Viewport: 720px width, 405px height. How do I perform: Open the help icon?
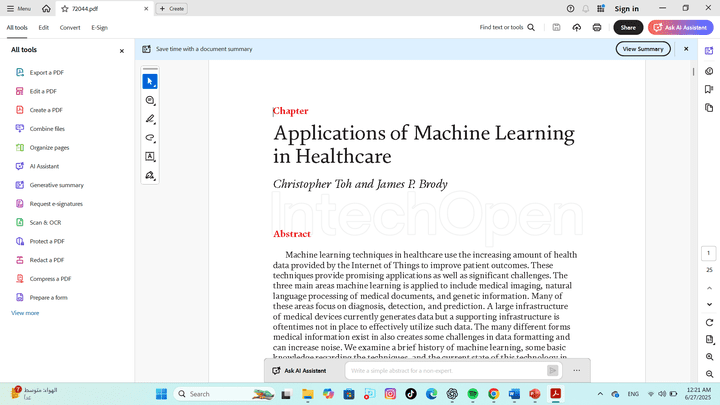click(570, 9)
